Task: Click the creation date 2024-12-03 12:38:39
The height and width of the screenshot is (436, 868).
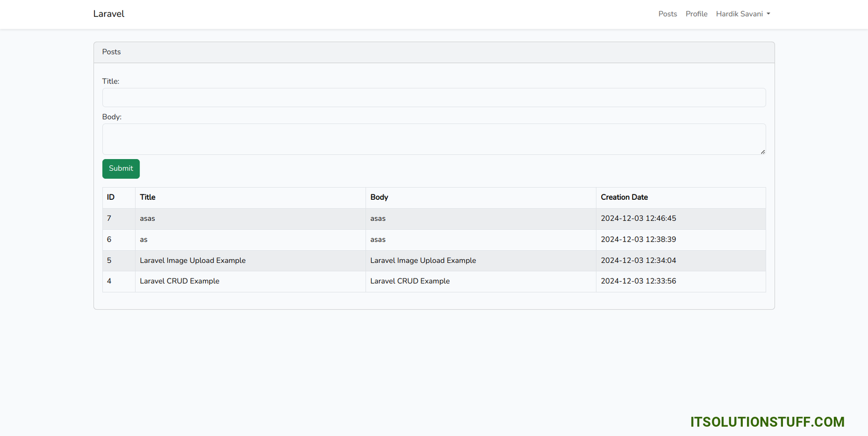Action: pos(638,239)
